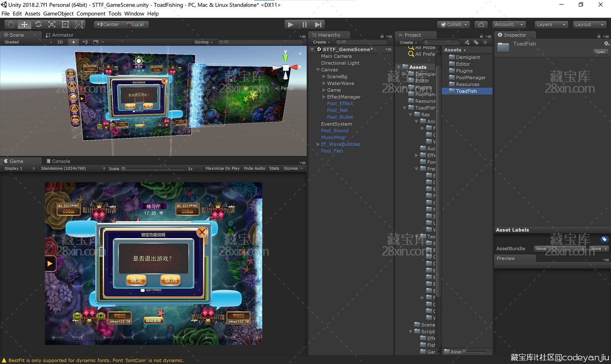Open the Display 1 dropdown

click(x=20, y=168)
